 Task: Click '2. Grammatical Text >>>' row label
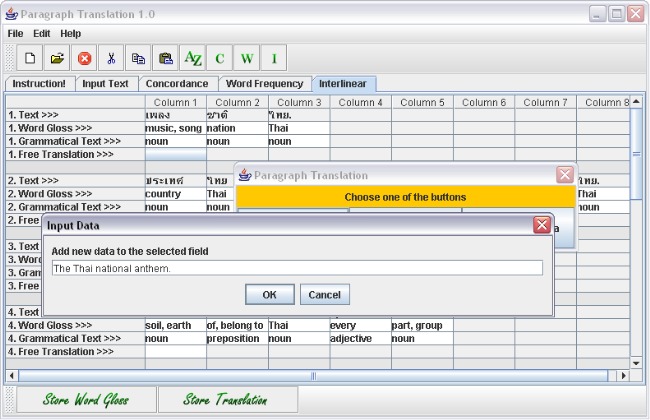75,207
